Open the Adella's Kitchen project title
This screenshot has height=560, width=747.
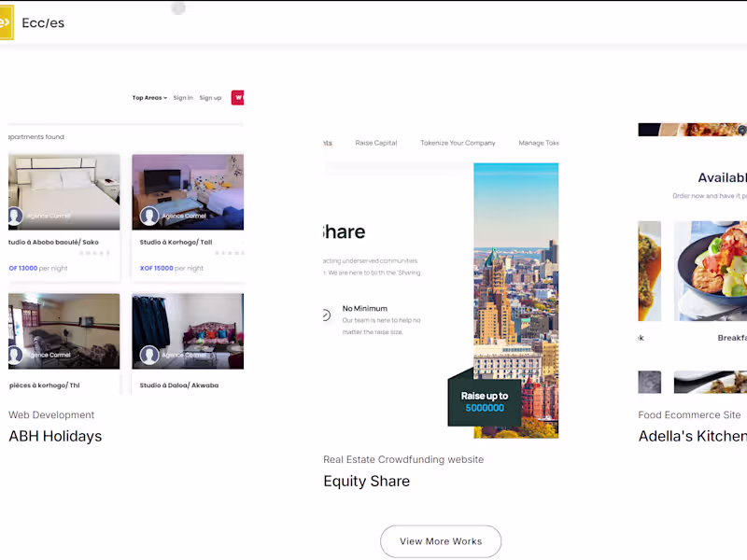(692, 436)
